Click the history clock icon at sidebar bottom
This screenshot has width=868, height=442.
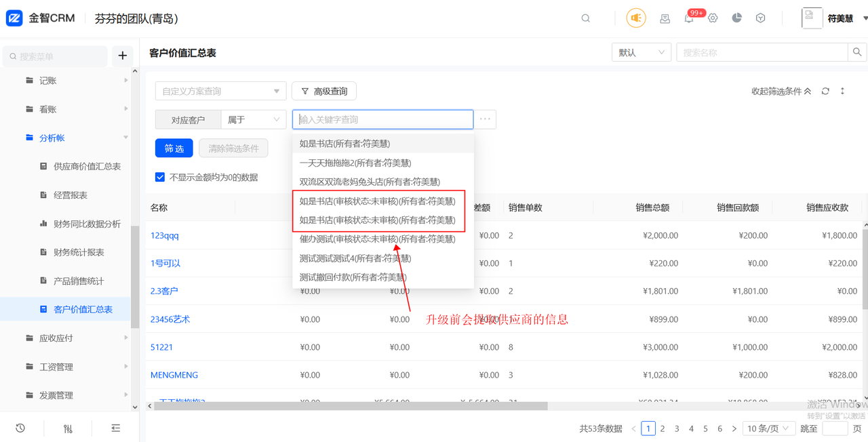pyautogui.click(x=20, y=428)
